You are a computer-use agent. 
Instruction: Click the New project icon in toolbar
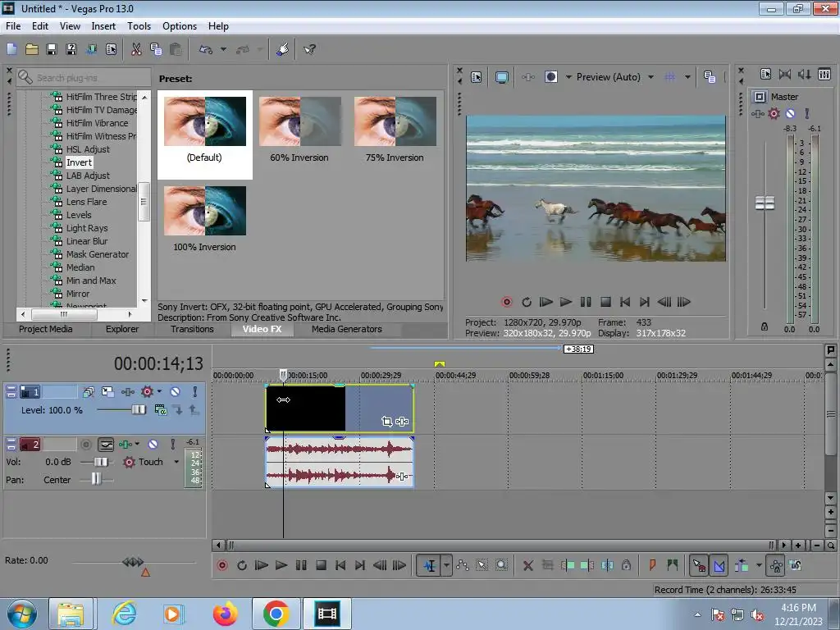click(x=11, y=50)
